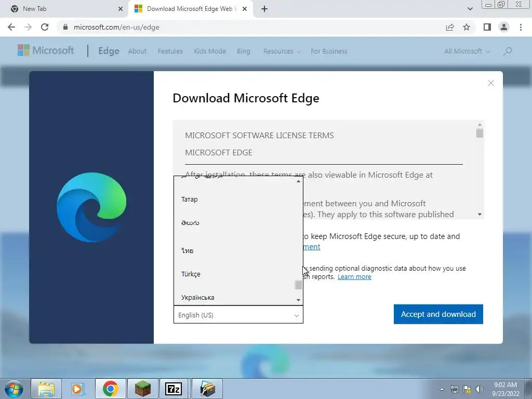Click the address bar URL field
The width and height of the screenshot is (532, 399).
[251, 27]
